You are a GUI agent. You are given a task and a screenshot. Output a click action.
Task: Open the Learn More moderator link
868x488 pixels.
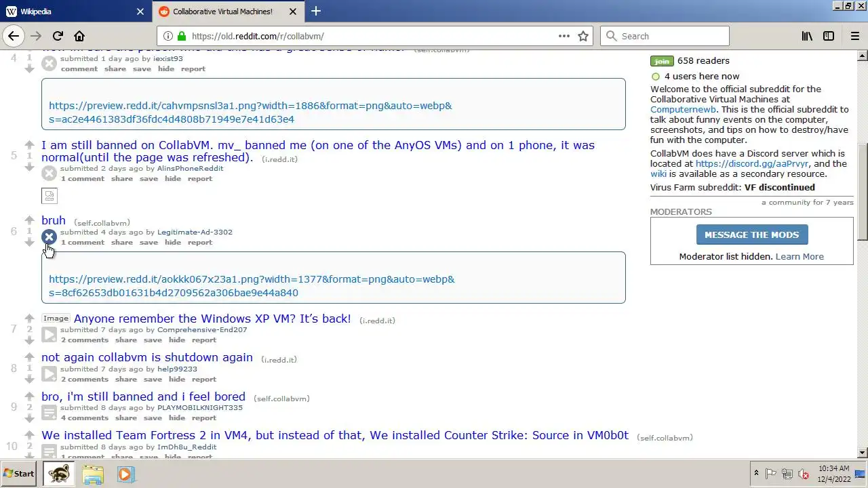tap(800, 256)
